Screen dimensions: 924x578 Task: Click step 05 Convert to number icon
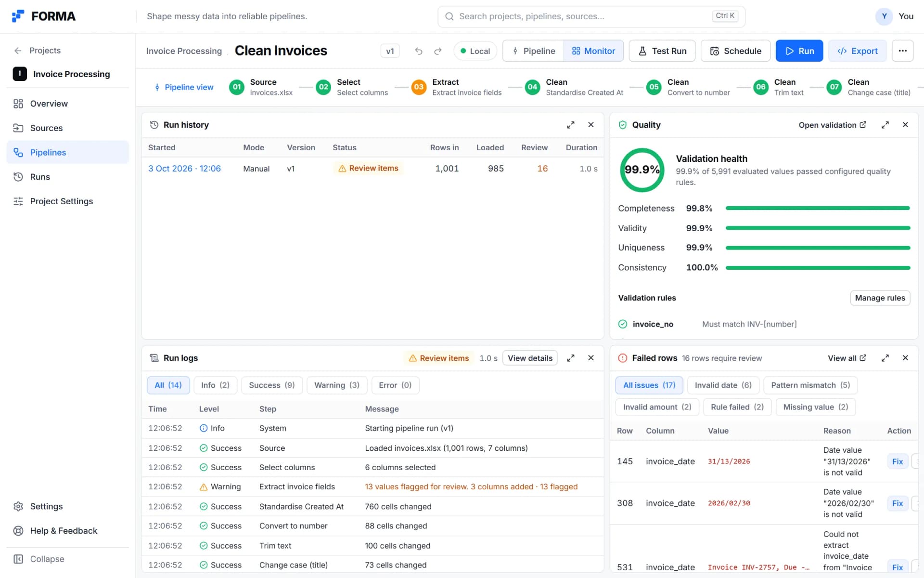pos(654,87)
